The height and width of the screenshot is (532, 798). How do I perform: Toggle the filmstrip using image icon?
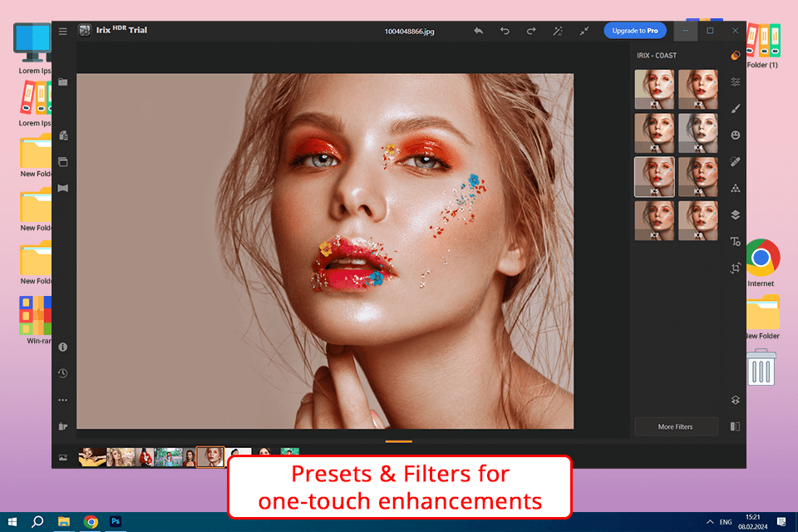click(x=63, y=457)
